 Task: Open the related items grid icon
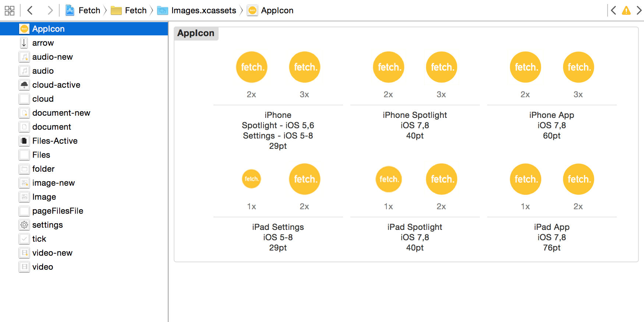[10, 10]
